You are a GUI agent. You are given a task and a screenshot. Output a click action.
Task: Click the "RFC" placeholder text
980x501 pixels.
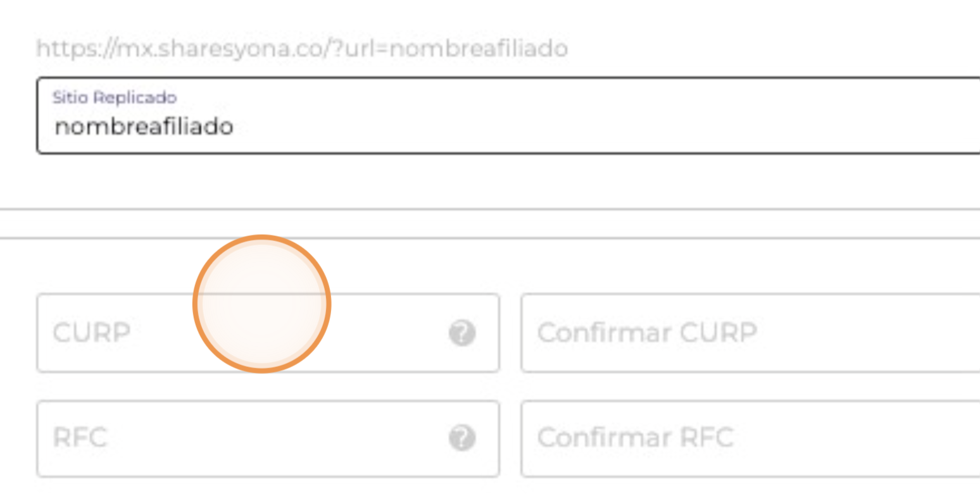pyautogui.click(x=80, y=438)
